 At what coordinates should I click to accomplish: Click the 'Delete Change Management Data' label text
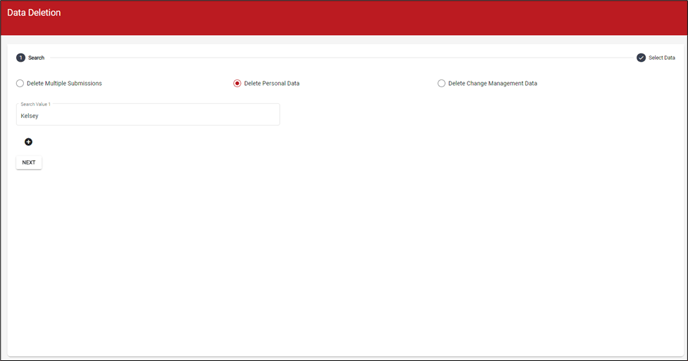[x=492, y=83]
